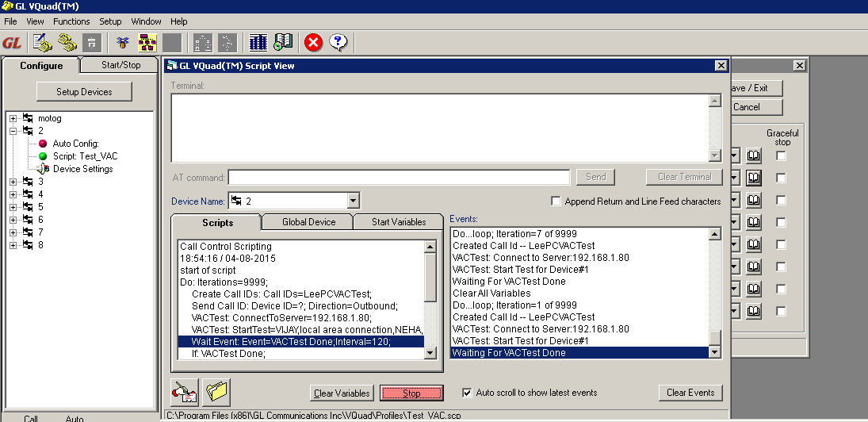868x422 pixels.
Task: Click the Clear Events button
Action: click(x=690, y=393)
